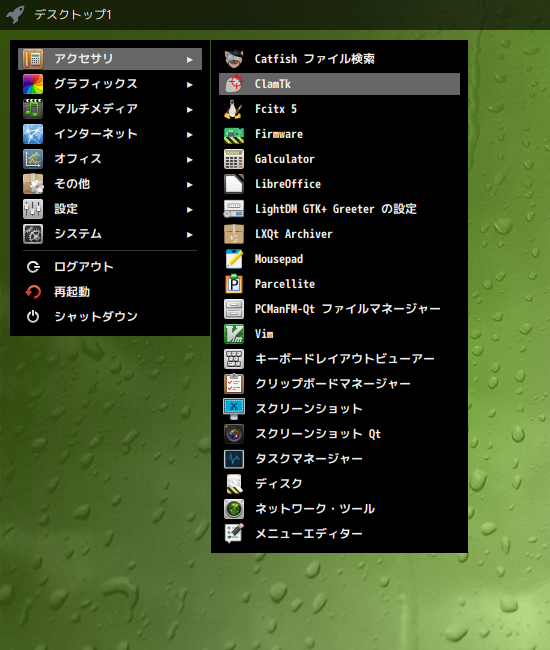The width and height of the screenshot is (550, 650).
Task: Click the ネットワーク・ツール radar icon
Action: (x=234, y=509)
